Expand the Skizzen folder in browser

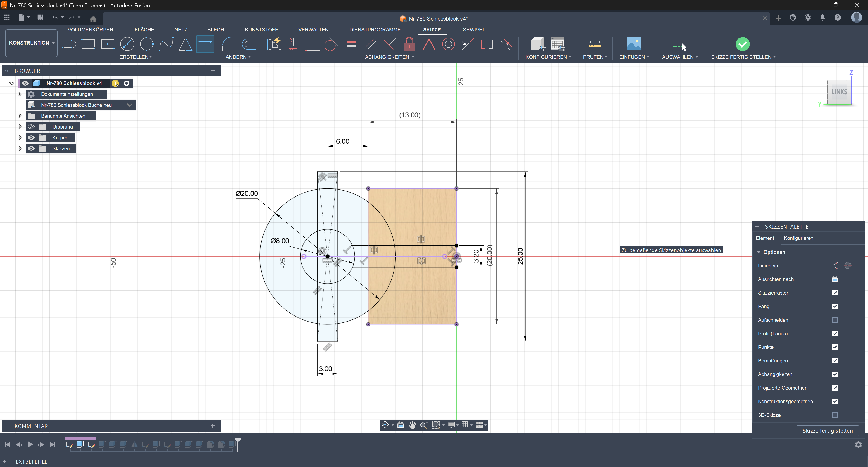[x=20, y=148]
